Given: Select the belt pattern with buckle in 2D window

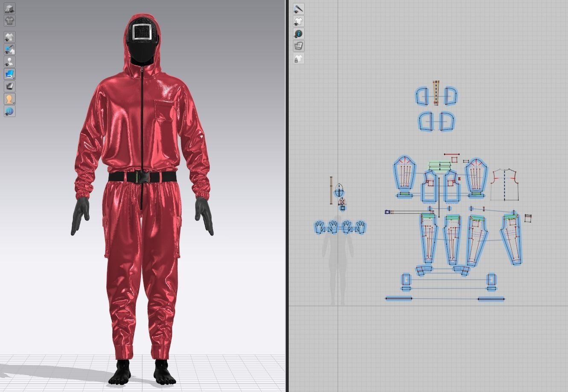Looking at the screenshot, I should pos(409,212).
